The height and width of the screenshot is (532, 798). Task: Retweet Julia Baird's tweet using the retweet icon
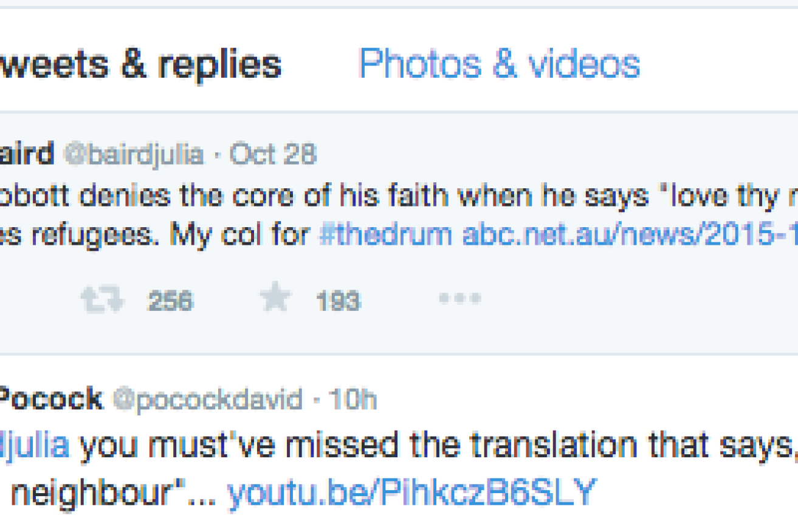coord(102,300)
